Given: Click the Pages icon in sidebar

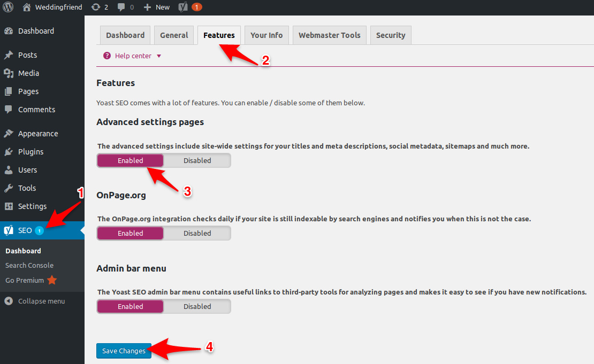Looking at the screenshot, I should [x=9, y=91].
